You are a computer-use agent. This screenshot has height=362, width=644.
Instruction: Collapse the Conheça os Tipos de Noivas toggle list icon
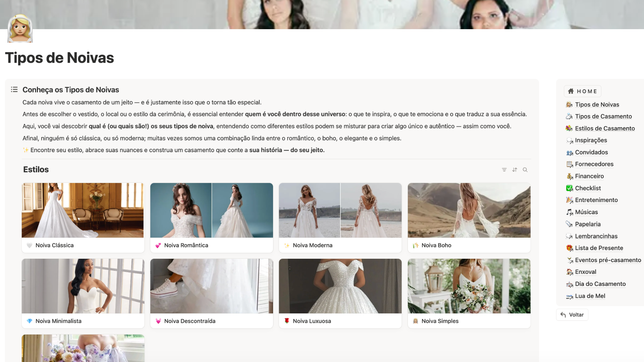coord(14,89)
